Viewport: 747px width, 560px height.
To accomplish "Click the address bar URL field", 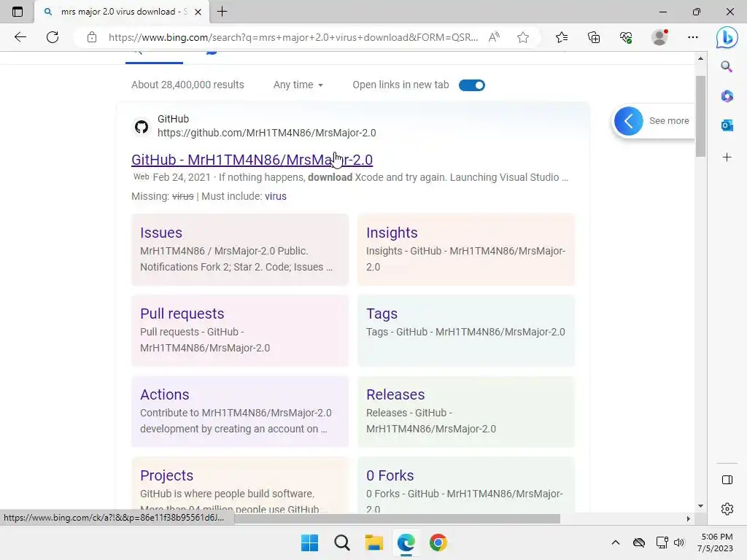I will click(293, 37).
